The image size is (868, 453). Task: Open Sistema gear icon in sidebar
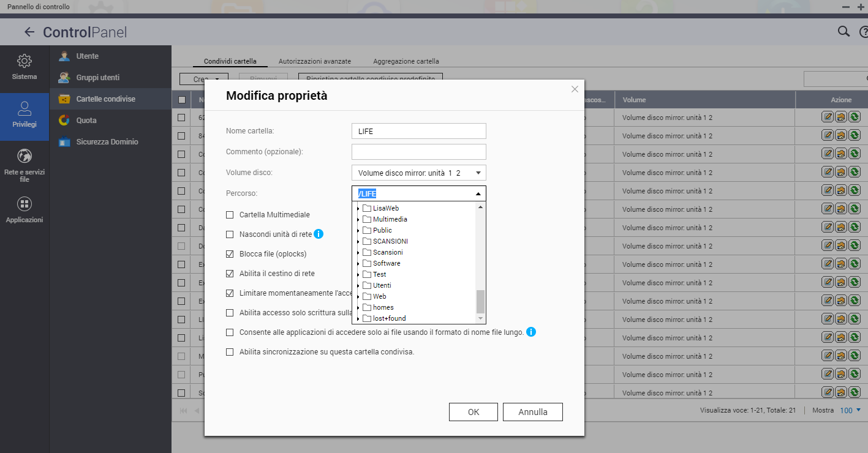(x=25, y=61)
